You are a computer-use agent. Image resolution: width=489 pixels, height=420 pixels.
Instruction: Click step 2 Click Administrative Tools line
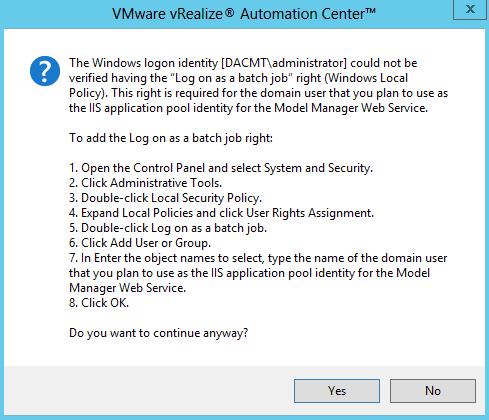pyautogui.click(x=145, y=183)
